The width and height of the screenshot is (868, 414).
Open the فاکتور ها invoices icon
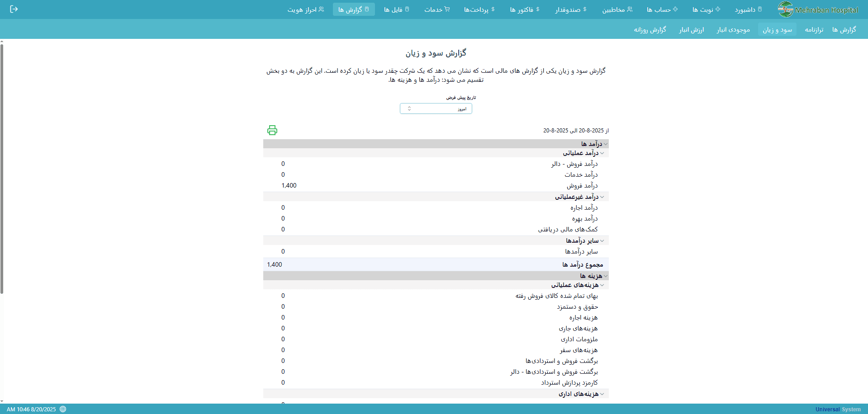(x=538, y=9)
